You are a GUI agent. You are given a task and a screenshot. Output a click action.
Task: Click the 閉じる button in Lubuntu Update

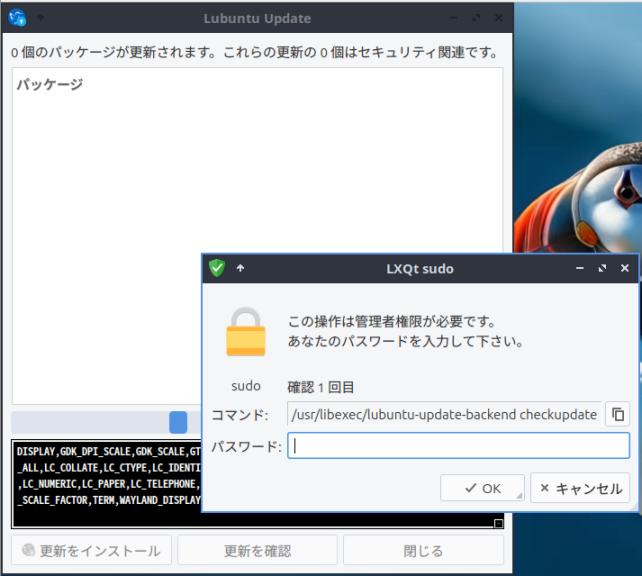423,550
